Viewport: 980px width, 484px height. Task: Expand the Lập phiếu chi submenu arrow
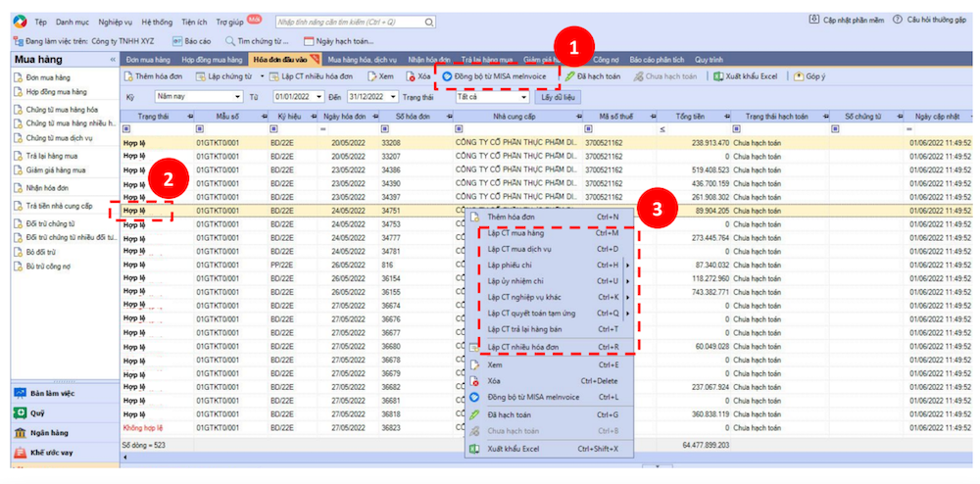coord(627,265)
